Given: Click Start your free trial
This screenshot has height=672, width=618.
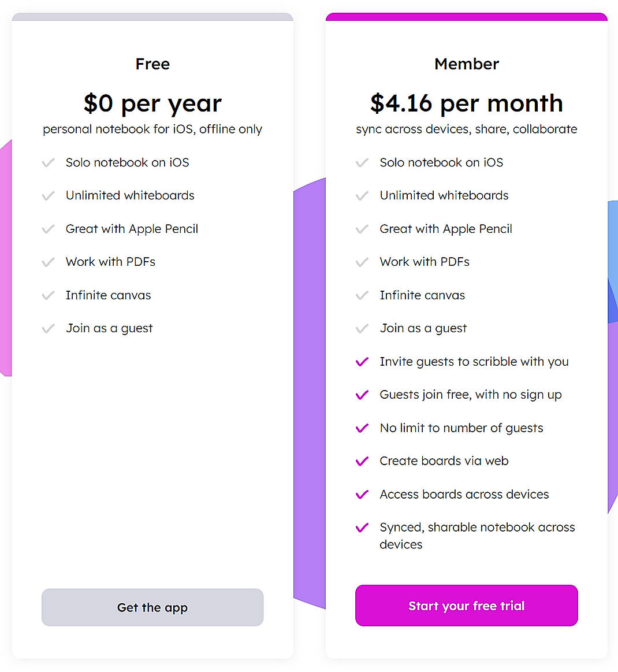Looking at the screenshot, I should point(466,606).
